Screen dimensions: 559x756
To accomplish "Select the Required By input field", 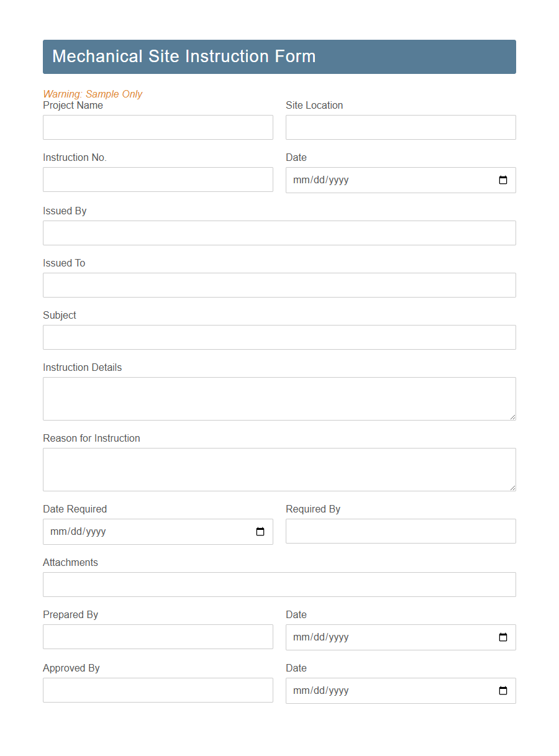I will tap(401, 531).
